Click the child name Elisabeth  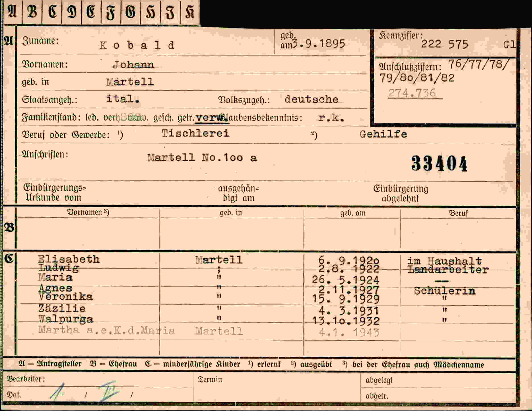(69, 259)
